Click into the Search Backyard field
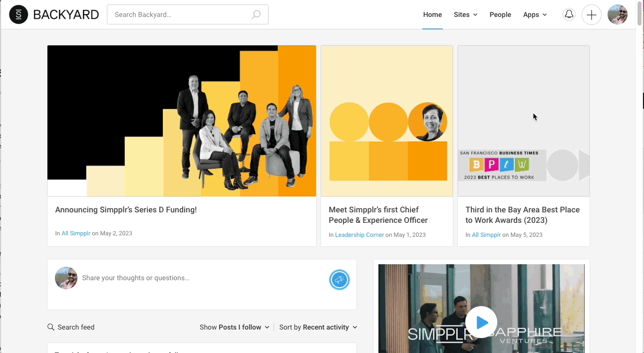The image size is (644, 353). [x=188, y=14]
